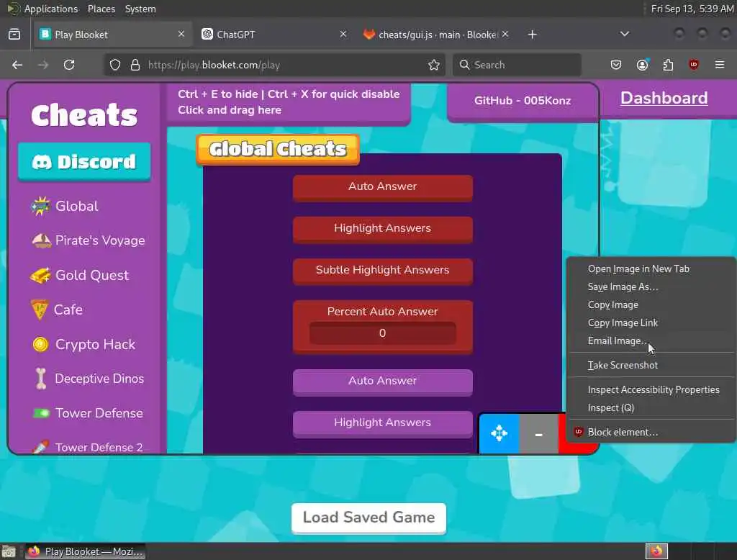Open the System menu

140,9
